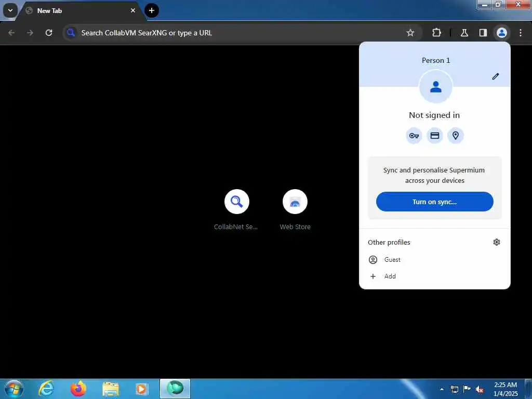
Task: Click muted volume tray icon
Action: pyautogui.click(x=480, y=390)
